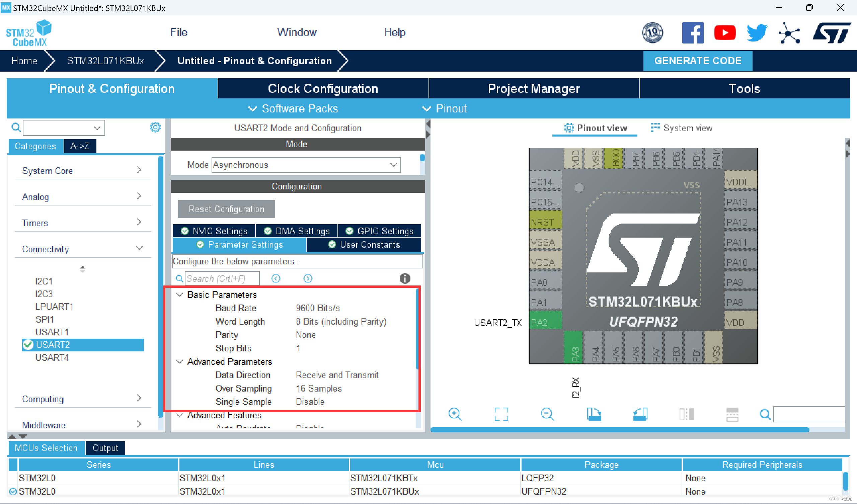Open the YouTube icon link
Image resolution: width=857 pixels, height=504 pixels.
point(725,33)
